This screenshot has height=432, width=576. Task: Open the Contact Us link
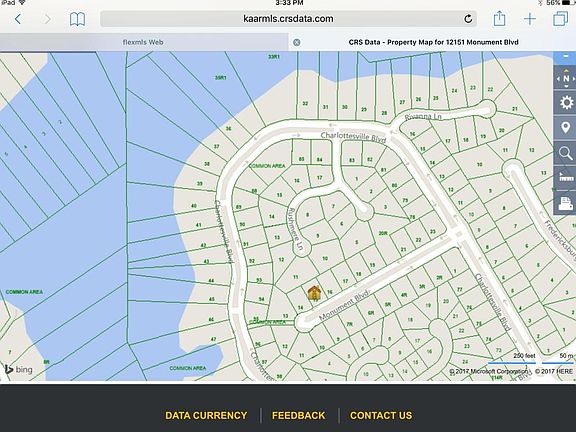pos(381,415)
